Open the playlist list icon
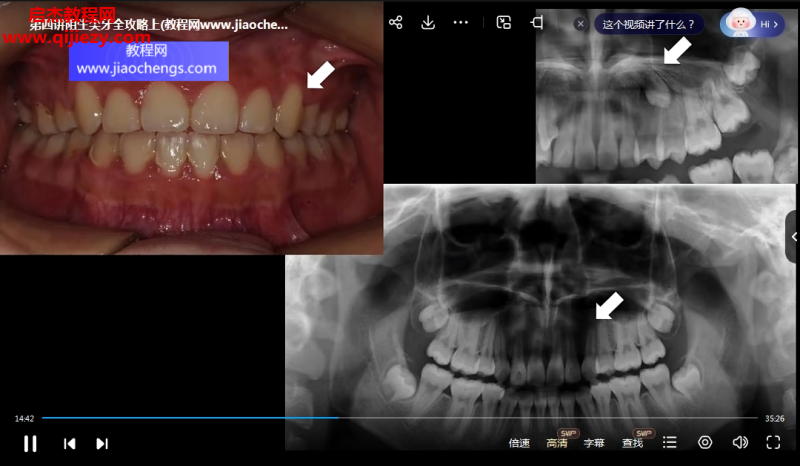 point(670,443)
